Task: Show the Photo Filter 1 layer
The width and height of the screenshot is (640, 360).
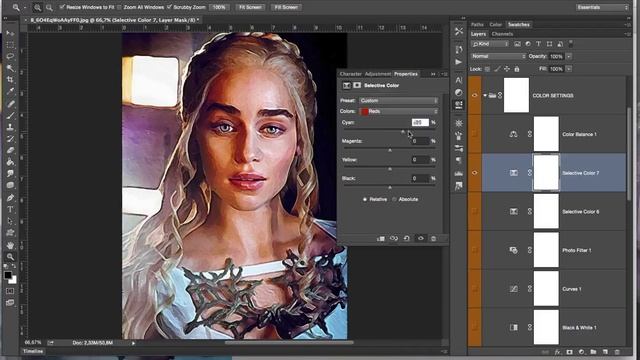Action: tap(474, 250)
